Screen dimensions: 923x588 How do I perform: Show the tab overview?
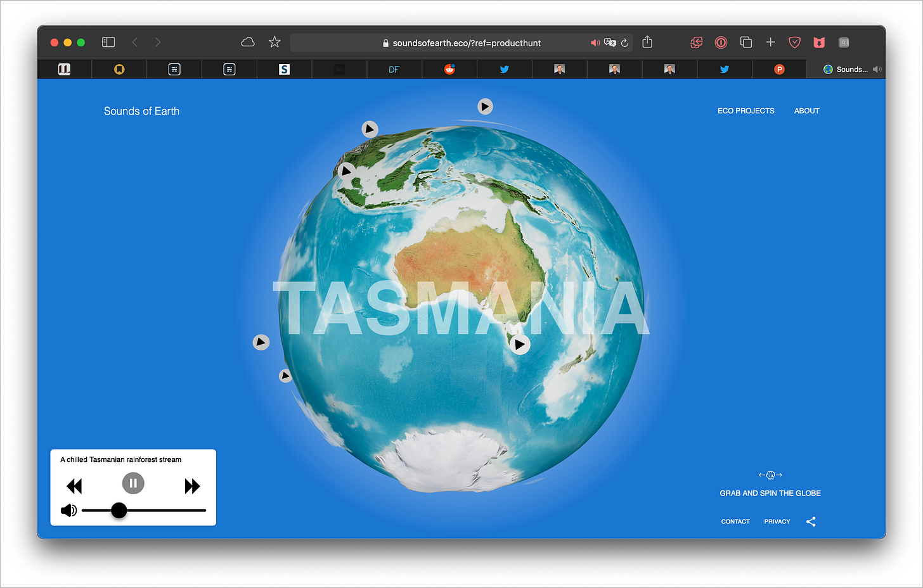point(746,42)
